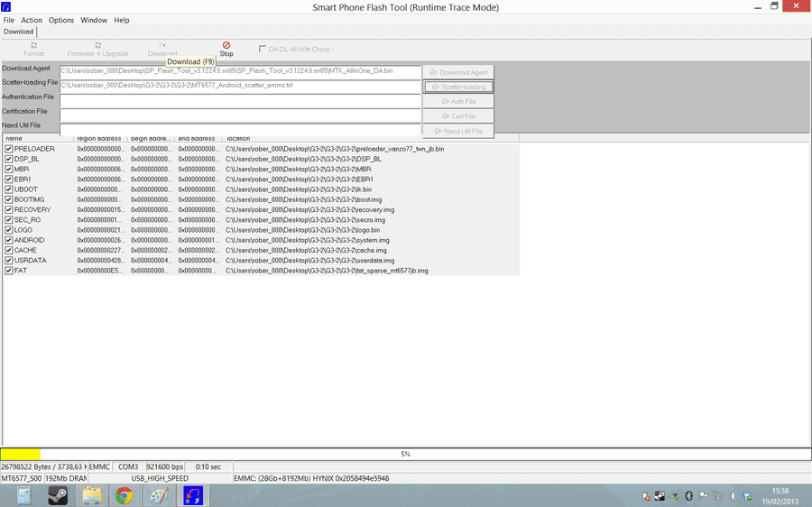Screen dimensions: 812x507
Task: Click the Nand Util File button
Action: pyautogui.click(x=458, y=132)
